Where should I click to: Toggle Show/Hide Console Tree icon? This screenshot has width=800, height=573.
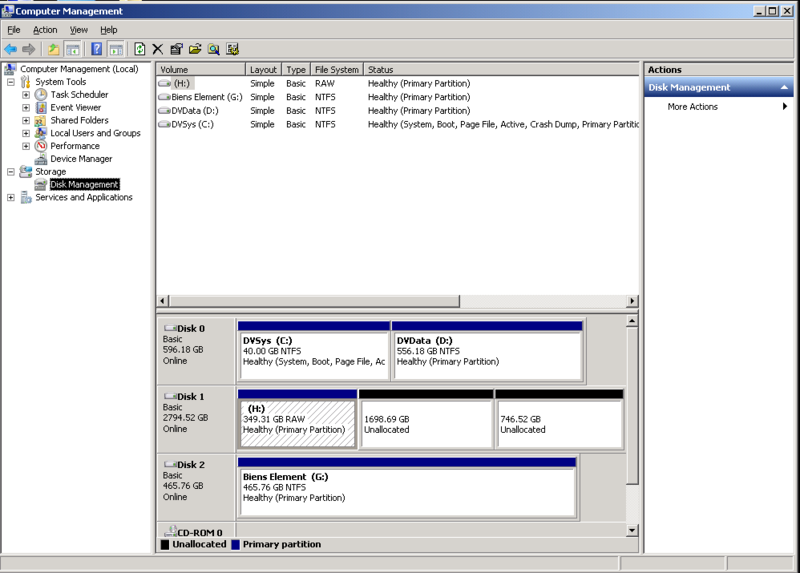tap(73, 49)
